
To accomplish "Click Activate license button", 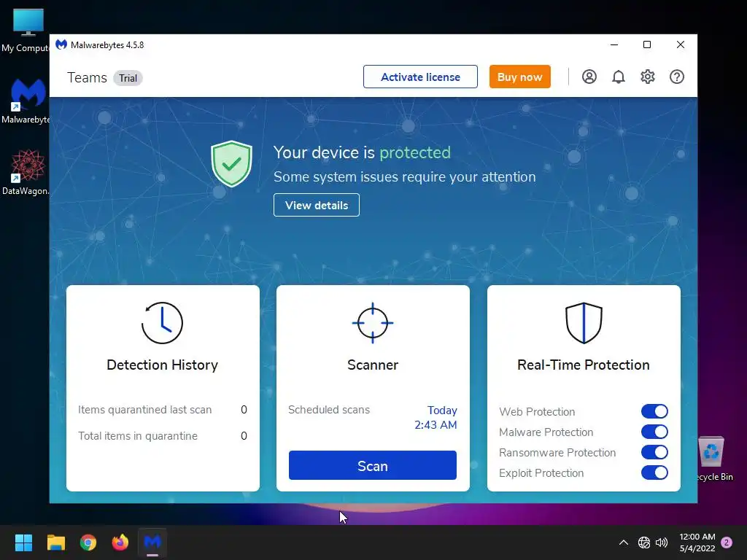I will click(x=420, y=77).
